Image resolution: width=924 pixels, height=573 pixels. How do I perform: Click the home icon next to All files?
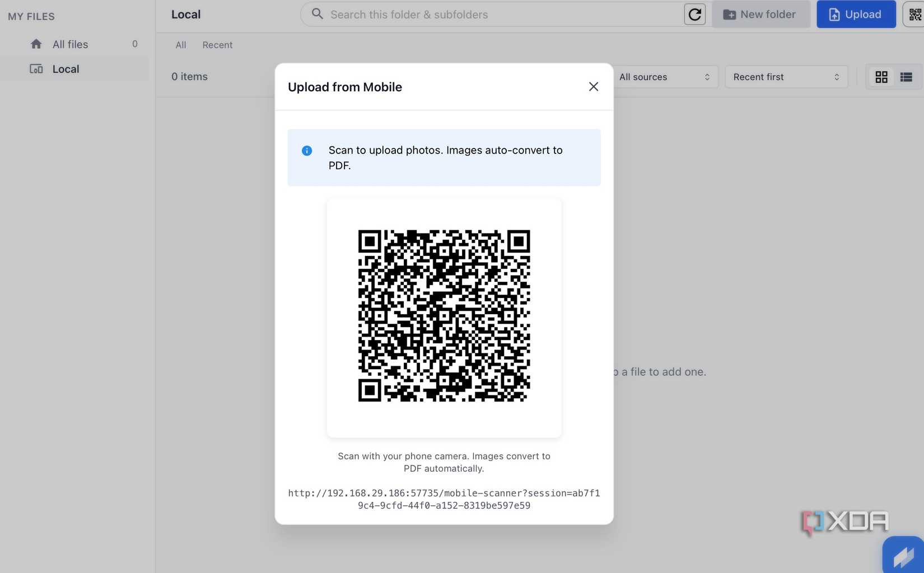click(x=36, y=44)
